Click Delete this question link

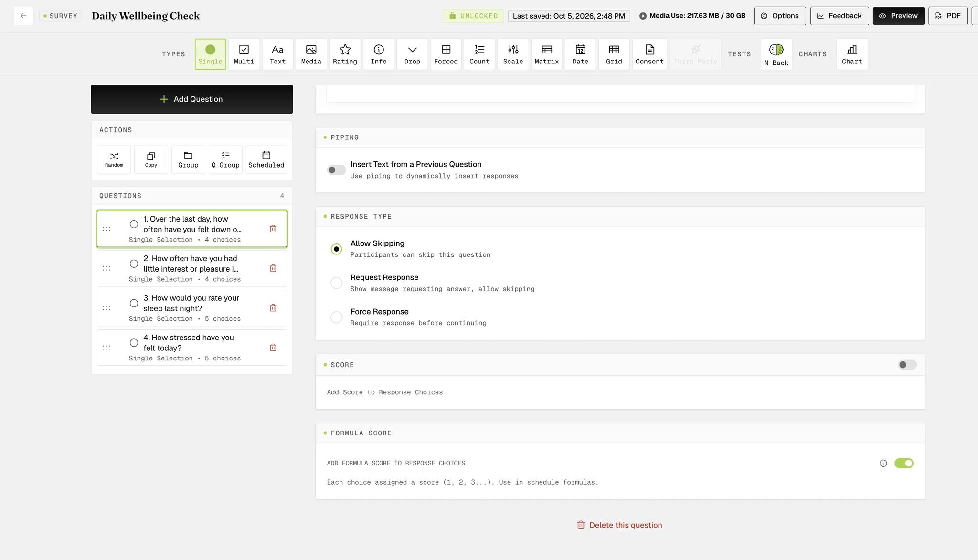[x=619, y=525]
